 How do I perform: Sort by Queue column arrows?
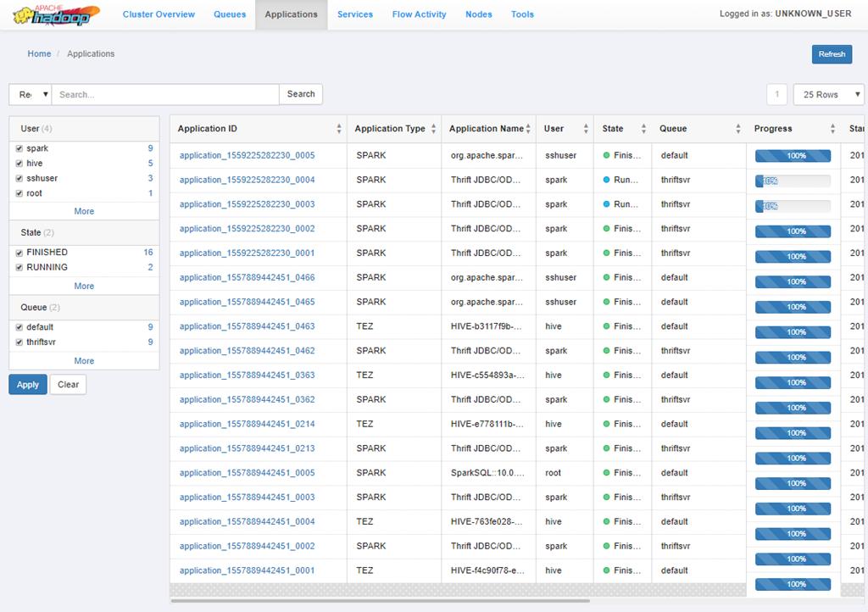click(x=738, y=129)
